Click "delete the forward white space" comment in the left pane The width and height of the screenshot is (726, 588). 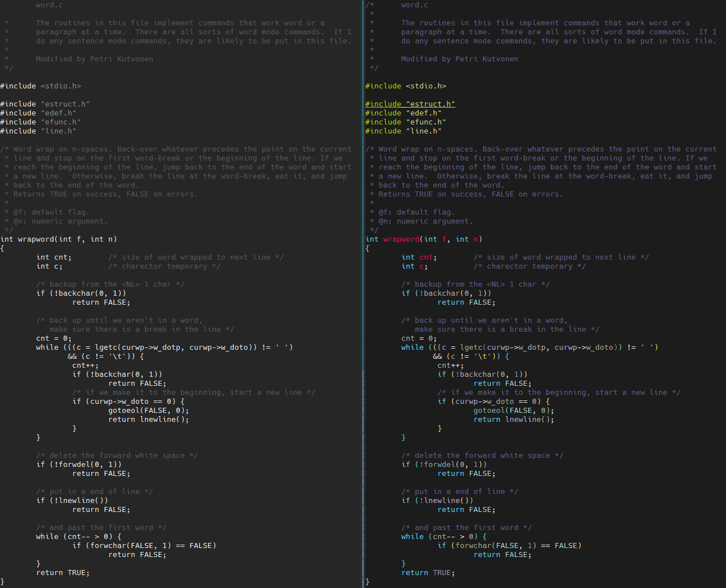pyautogui.click(x=117, y=456)
